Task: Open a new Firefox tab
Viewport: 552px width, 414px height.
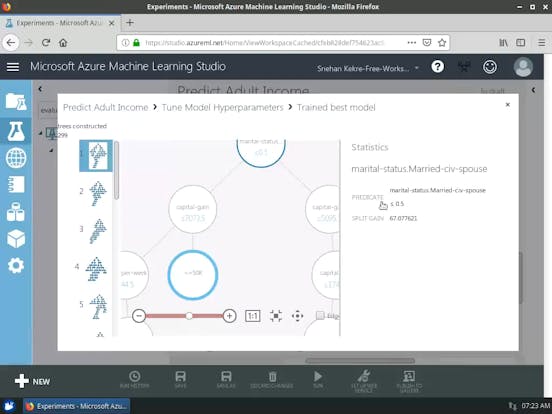Action: 130,23
